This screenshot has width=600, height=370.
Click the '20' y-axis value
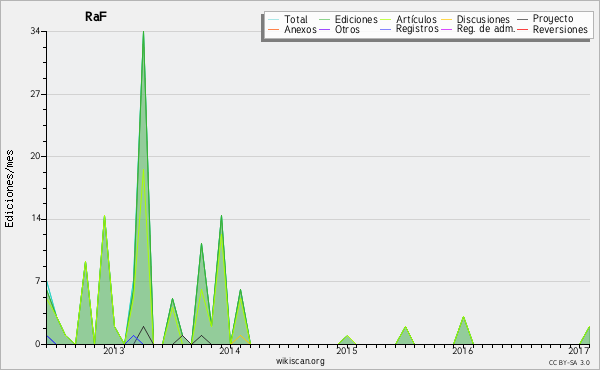(36, 156)
